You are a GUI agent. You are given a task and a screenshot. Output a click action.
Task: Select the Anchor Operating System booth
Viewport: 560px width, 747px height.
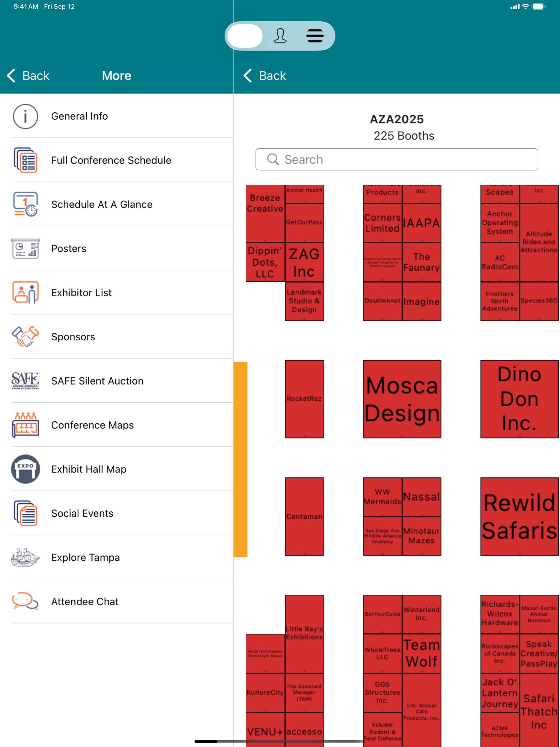tap(500, 223)
